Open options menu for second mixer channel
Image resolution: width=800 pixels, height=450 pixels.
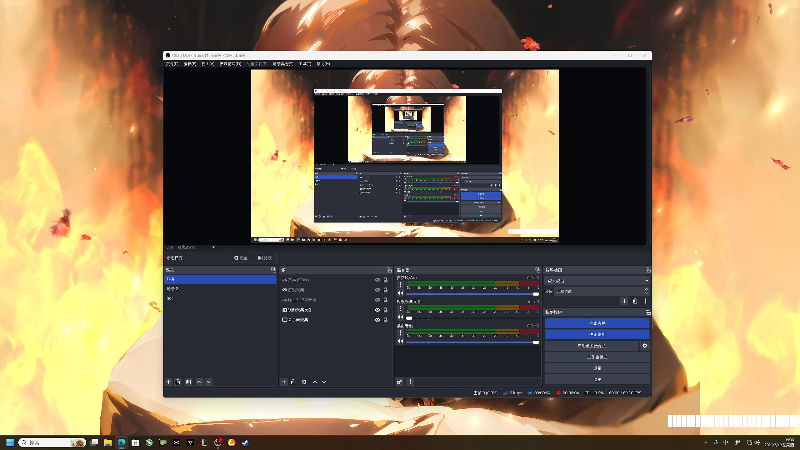401,309
